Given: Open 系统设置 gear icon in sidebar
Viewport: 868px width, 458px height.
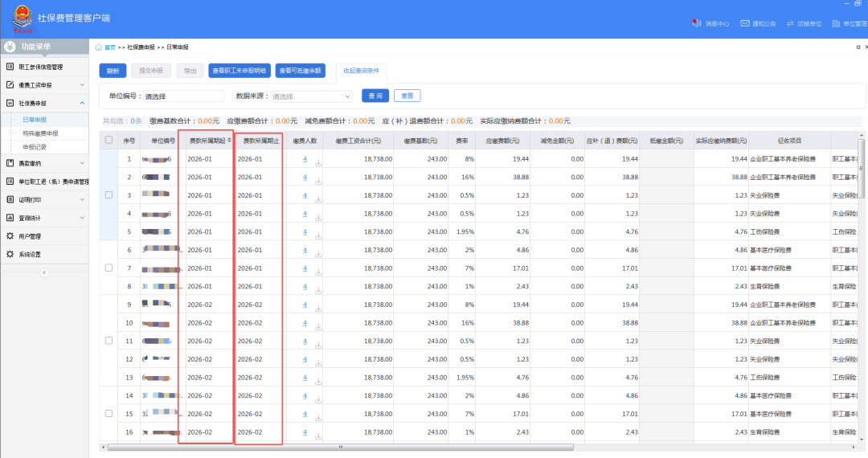Looking at the screenshot, I should coord(10,254).
